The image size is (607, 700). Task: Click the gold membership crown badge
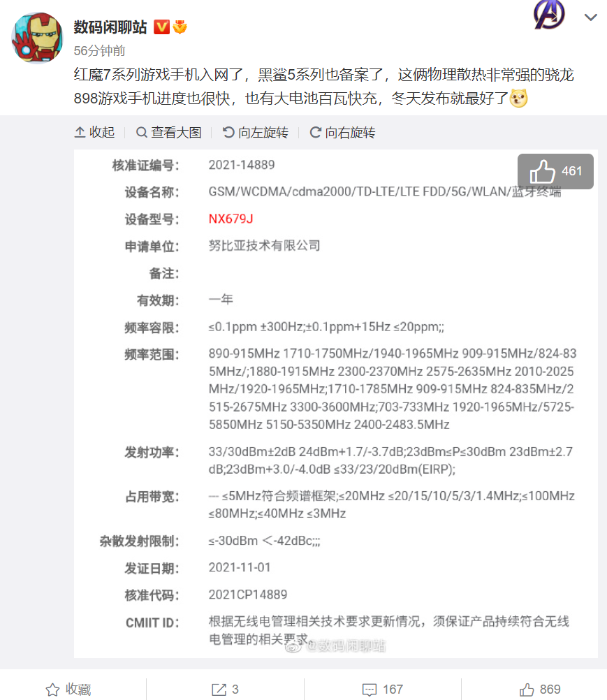click(x=180, y=27)
